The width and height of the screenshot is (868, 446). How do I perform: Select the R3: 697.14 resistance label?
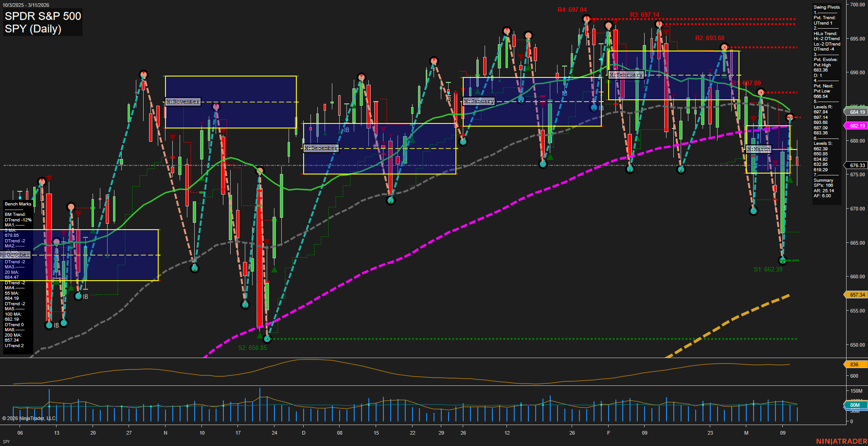coord(644,15)
